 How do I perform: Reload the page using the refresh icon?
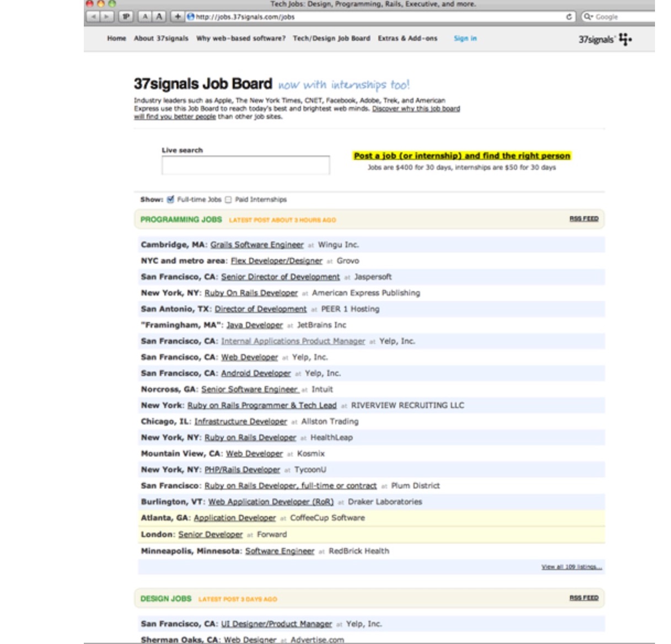[x=569, y=17]
